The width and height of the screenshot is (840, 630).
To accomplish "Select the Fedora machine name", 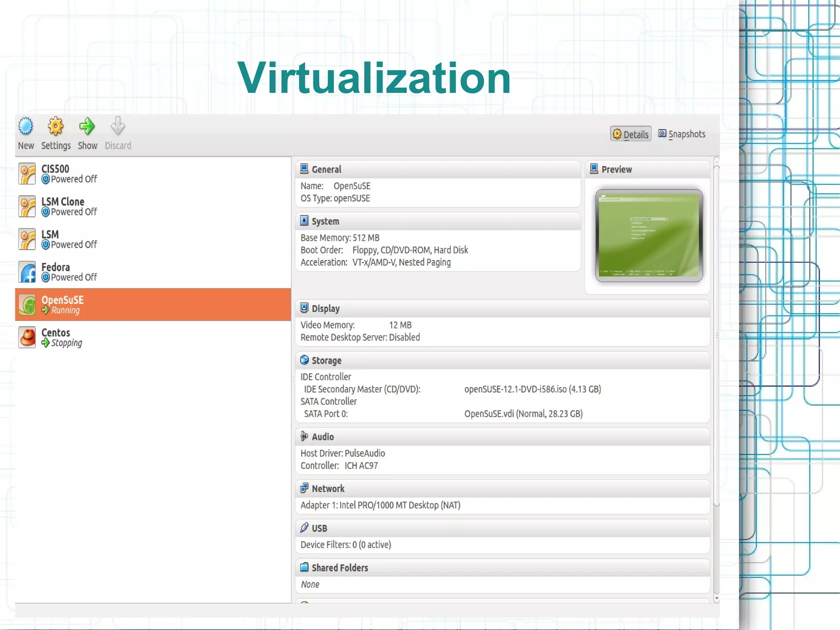I will (55, 267).
